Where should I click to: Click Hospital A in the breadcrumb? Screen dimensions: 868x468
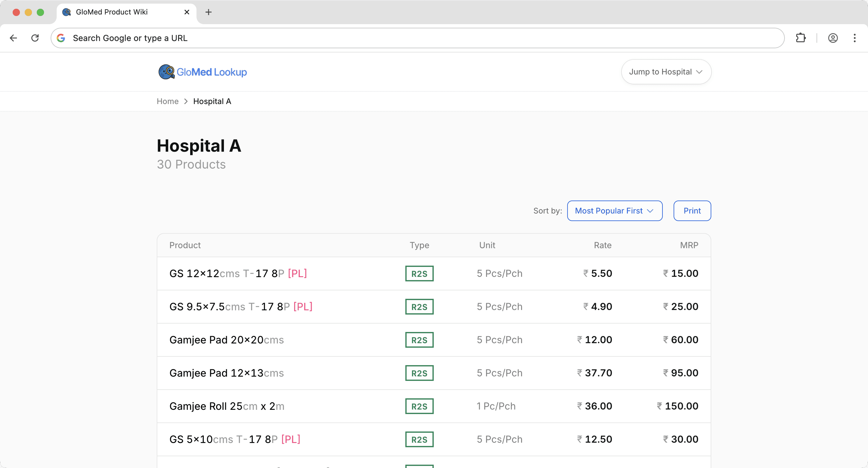pos(212,101)
